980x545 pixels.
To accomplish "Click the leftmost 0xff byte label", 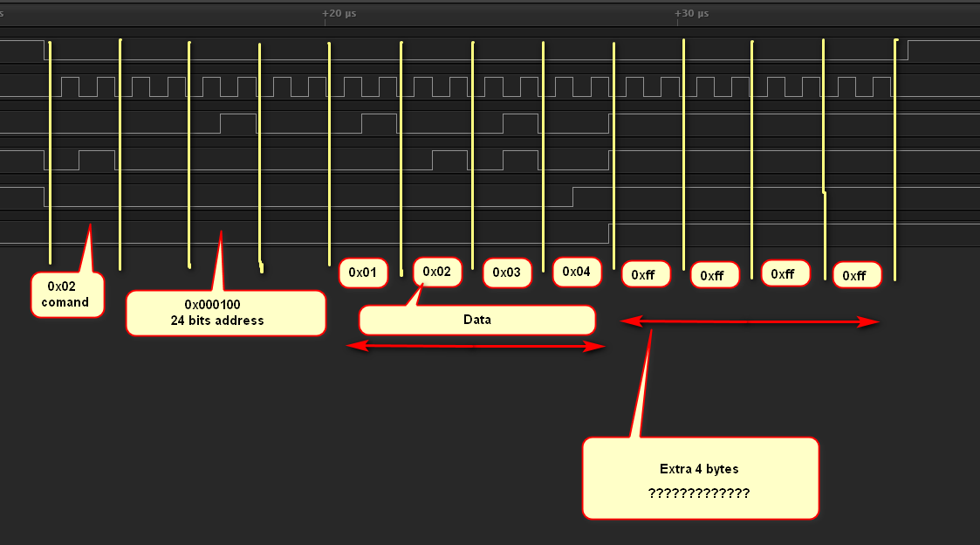I will click(645, 274).
